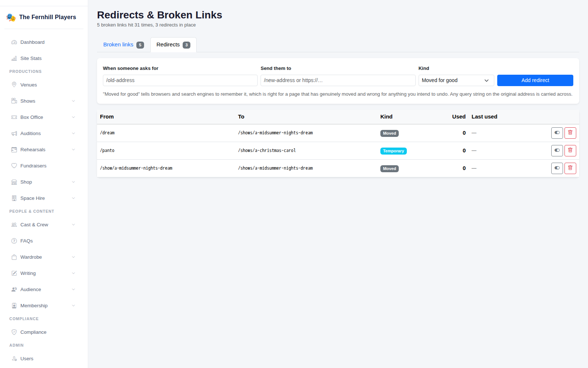Click the Audience people icon
Viewport: 588px width, 368px height.
click(14, 290)
